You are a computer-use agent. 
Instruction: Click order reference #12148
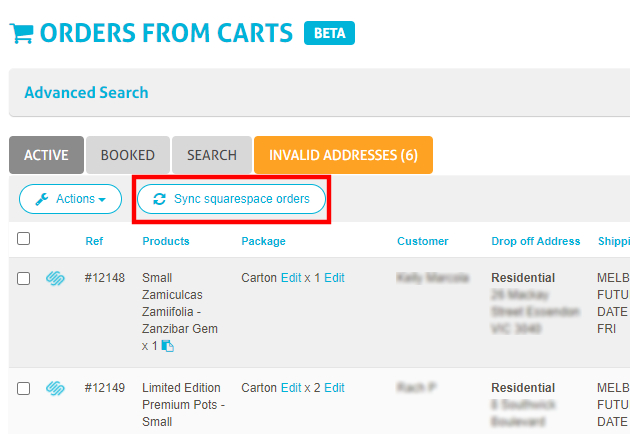point(105,278)
